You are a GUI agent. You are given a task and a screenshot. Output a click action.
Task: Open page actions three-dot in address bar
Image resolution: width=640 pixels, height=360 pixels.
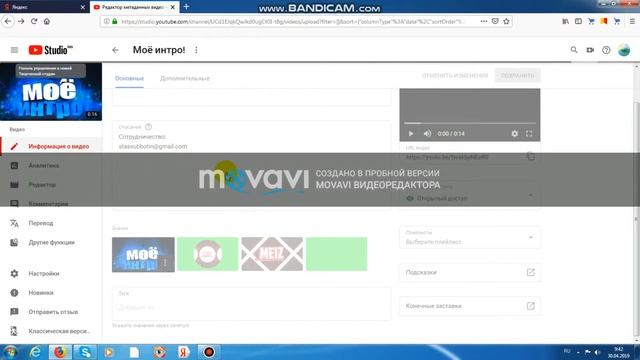pyautogui.click(x=484, y=21)
